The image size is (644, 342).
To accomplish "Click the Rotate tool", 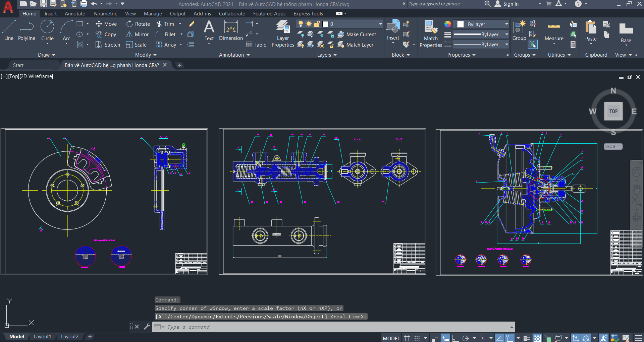I will pyautogui.click(x=138, y=24).
